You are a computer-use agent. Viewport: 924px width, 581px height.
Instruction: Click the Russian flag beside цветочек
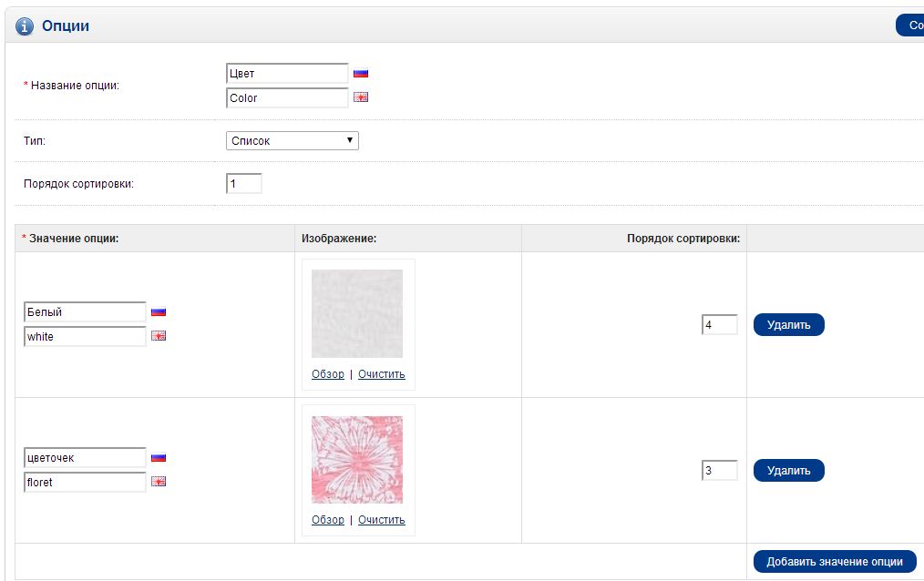coord(159,458)
